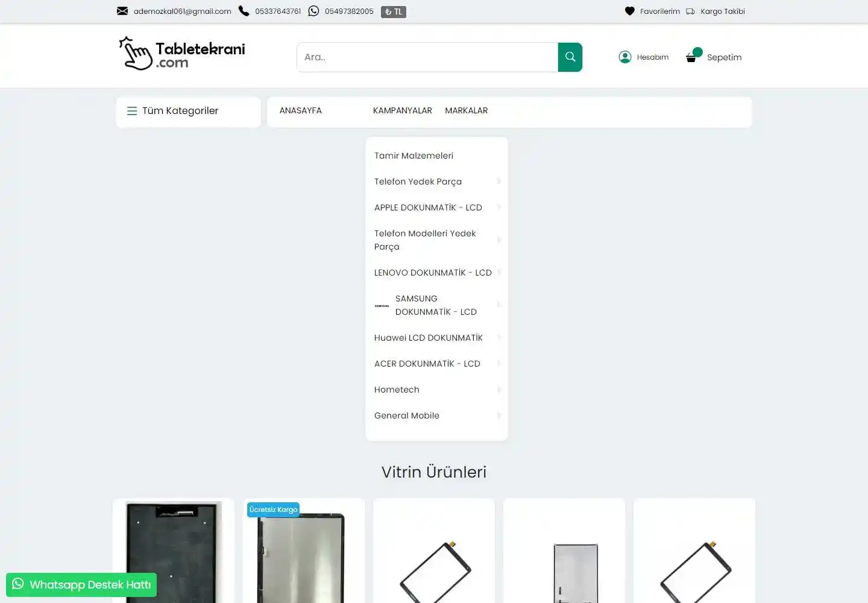
Task: Expand Hometech submenu arrow
Action: coord(499,389)
